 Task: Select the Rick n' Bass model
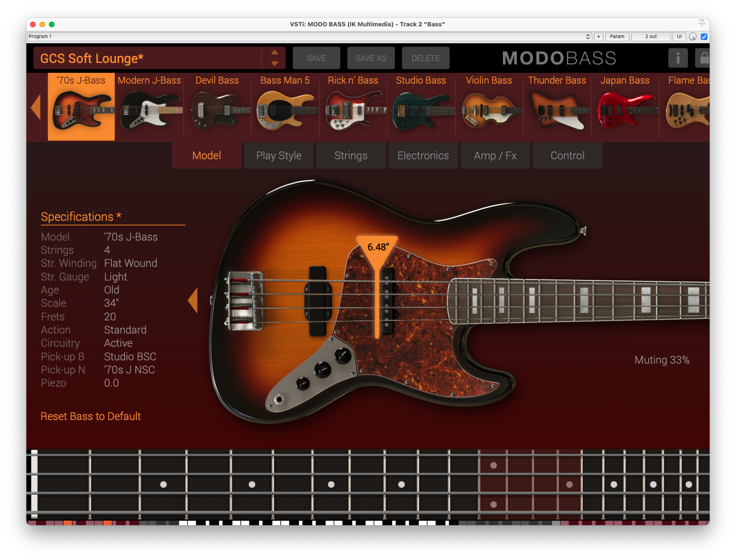[353, 107]
